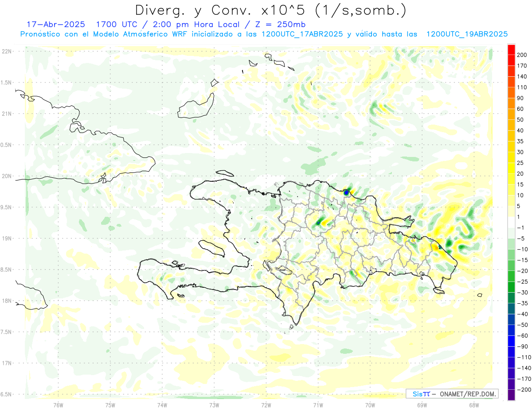Click the '1200UTC_19ABR2025' valid-until text
The image size is (532, 411).
click(467, 34)
